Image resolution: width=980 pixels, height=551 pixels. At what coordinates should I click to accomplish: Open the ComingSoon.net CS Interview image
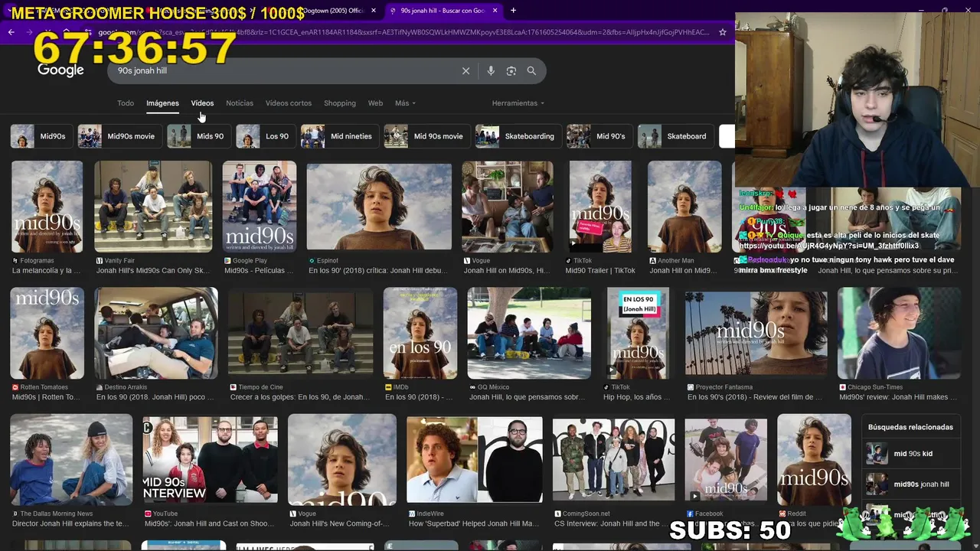click(x=613, y=460)
